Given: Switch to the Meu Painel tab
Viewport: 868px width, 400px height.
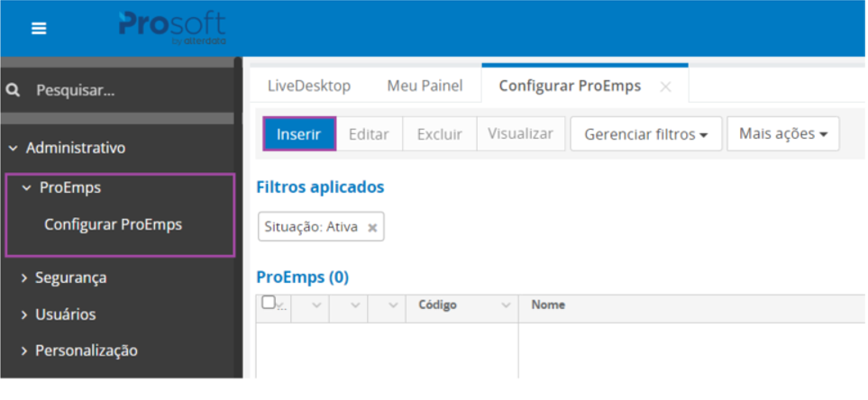Looking at the screenshot, I should [x=425, y=86].
